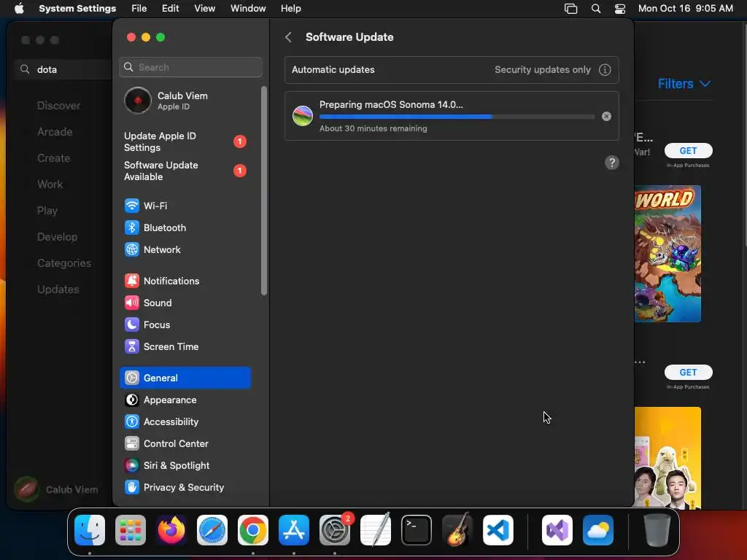The width and height of the screenshot is (747, 560).
Task: Open Updates in App Store sidebar
Action: tap(58, 289)
